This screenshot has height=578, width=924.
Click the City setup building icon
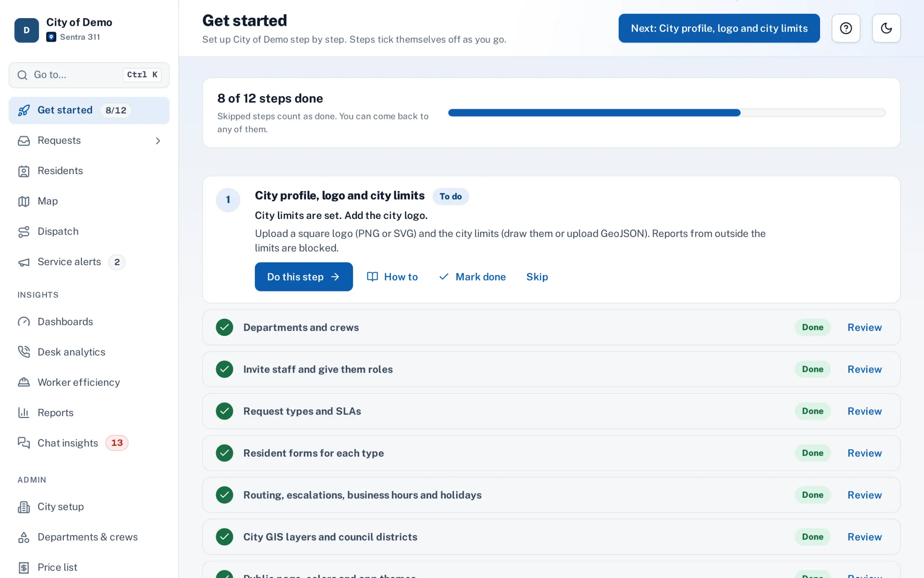(x=24, y=507)
